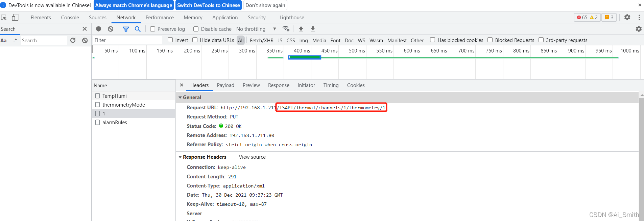The height and width of the screenshot is (221, 644).
Task: Open the 3 issues counter
Action: coord(609,18)
